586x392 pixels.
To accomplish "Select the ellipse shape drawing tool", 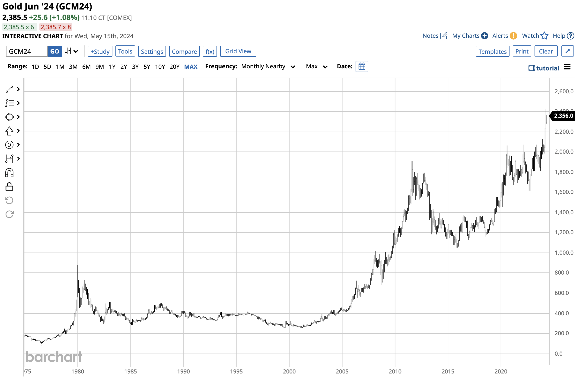I will point(9,117).
